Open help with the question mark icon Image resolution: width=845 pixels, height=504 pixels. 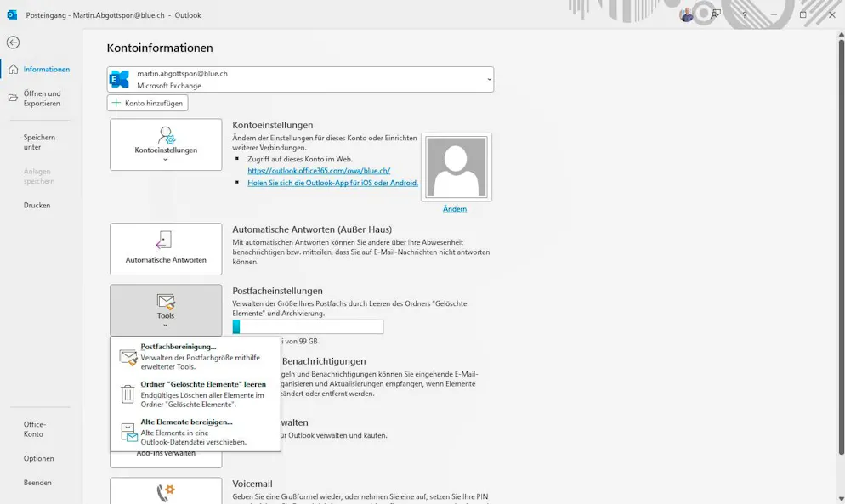tap(745, 15)
